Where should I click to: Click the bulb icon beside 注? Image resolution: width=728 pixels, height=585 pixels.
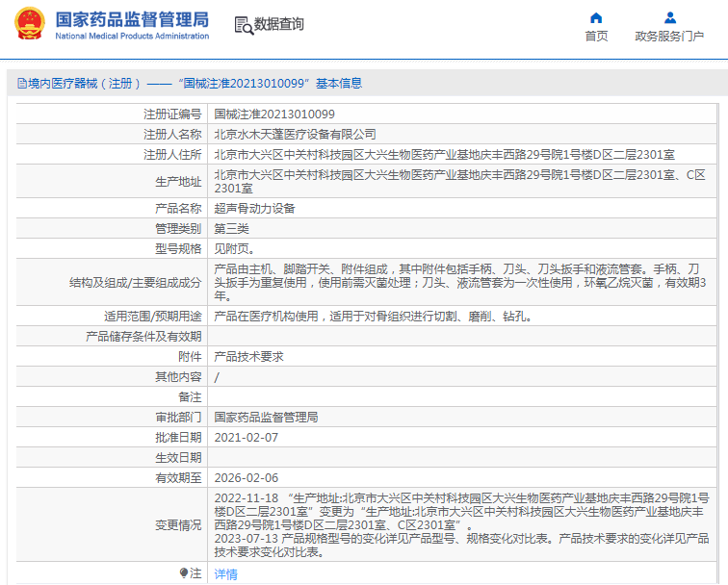point(184,572)
